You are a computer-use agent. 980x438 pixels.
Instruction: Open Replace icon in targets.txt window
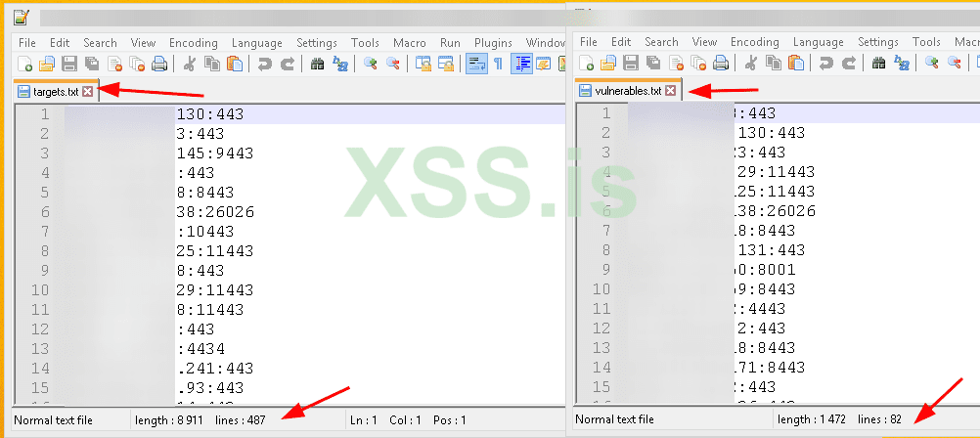(340, 64)
